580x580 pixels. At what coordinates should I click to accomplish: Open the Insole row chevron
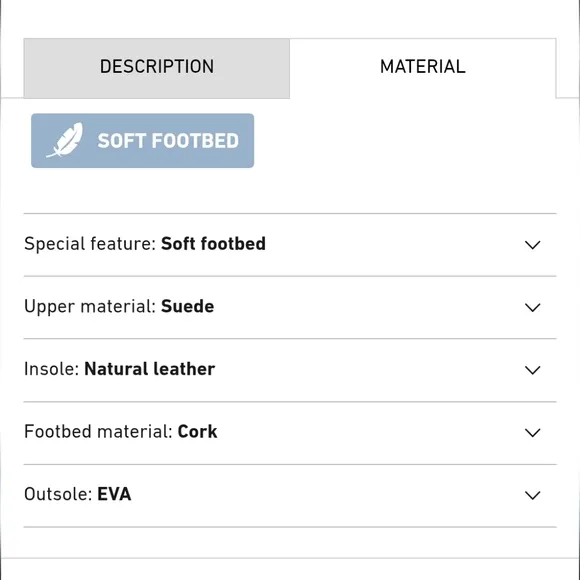click(x=532, y=370)
